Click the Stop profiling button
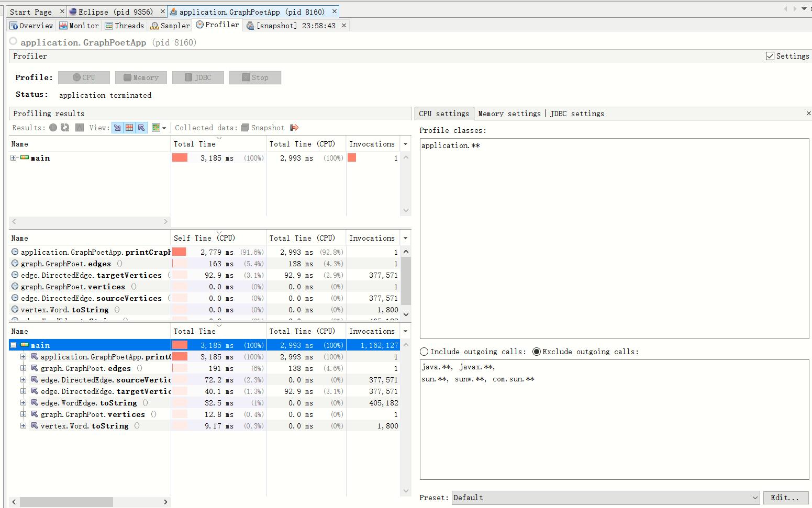The image size is (812, 508). pyautogui.click(x=255, y=77)
